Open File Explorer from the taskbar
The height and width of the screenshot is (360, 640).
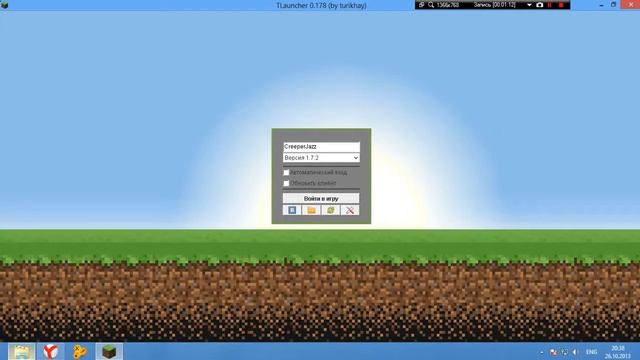[21, 351]
